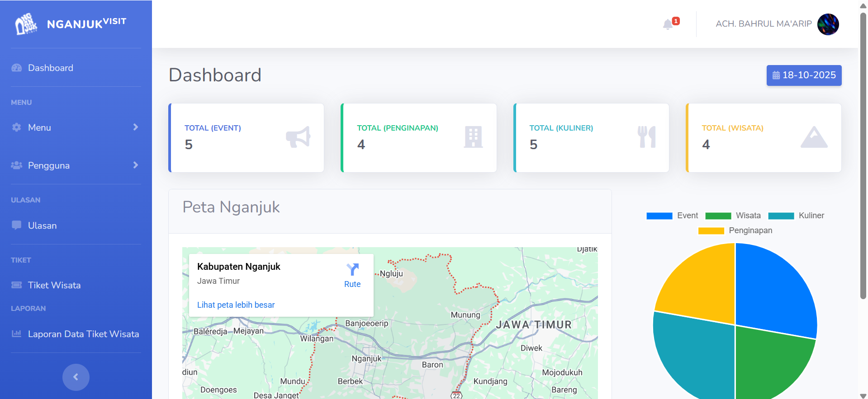Click the megaphone icon in Total Event card
The width and height of the screenshot is (868, 399).
point(298,137)
